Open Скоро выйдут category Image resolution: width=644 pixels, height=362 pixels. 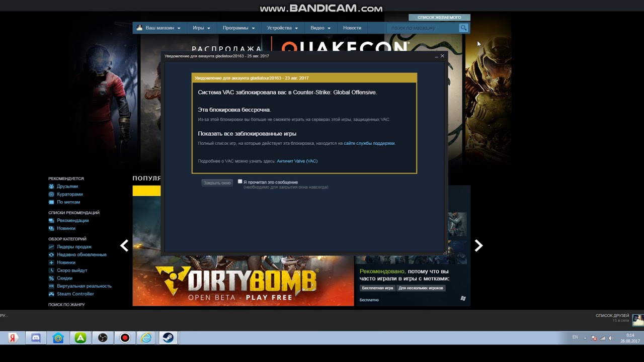[72, 270]
